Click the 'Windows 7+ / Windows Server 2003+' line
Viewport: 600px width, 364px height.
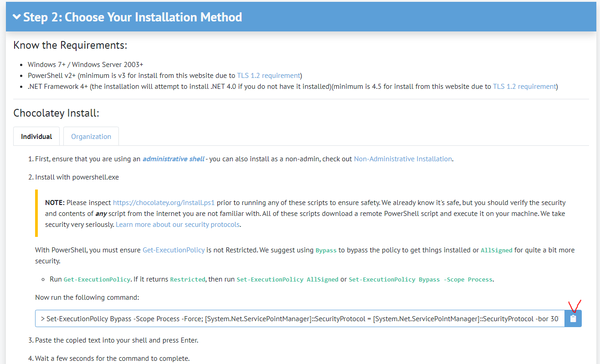(x=86, y=65)
